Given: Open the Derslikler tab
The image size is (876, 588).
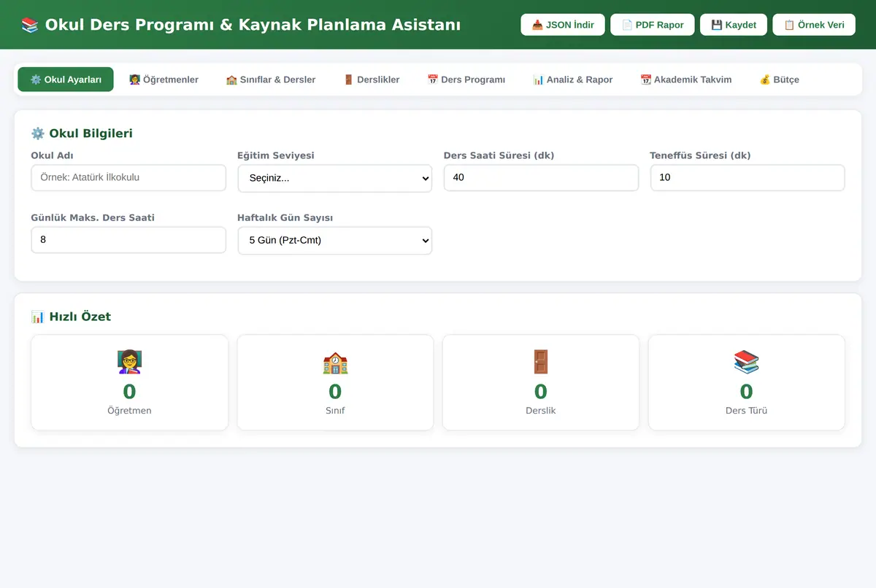Looking at the screenshot, I should [372, 80].
